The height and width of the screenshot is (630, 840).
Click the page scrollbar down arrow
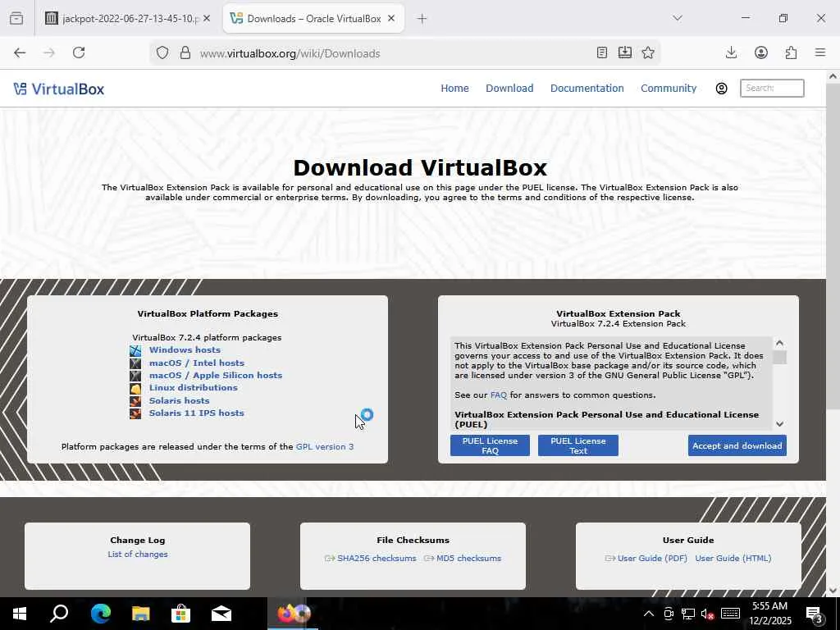point(833,591)
